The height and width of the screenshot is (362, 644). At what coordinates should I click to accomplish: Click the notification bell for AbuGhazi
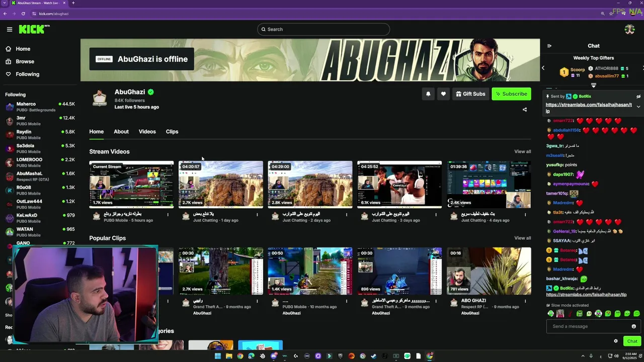point(428,94)
